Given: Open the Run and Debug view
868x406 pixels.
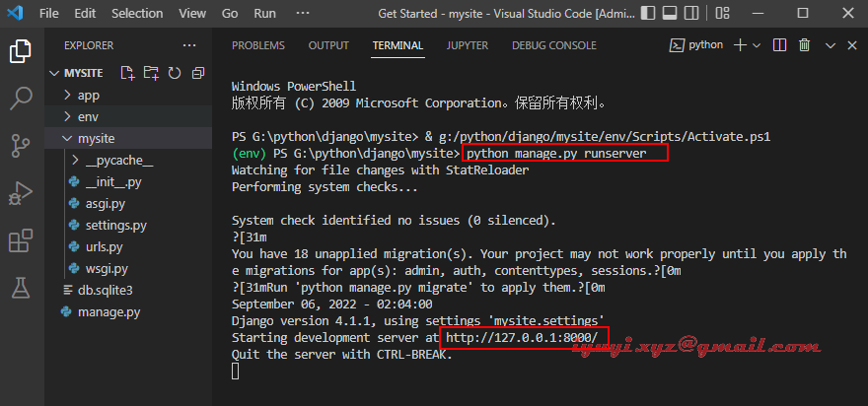Looking at the screenshot, I should pyautogui.click(x=22, y=192).
